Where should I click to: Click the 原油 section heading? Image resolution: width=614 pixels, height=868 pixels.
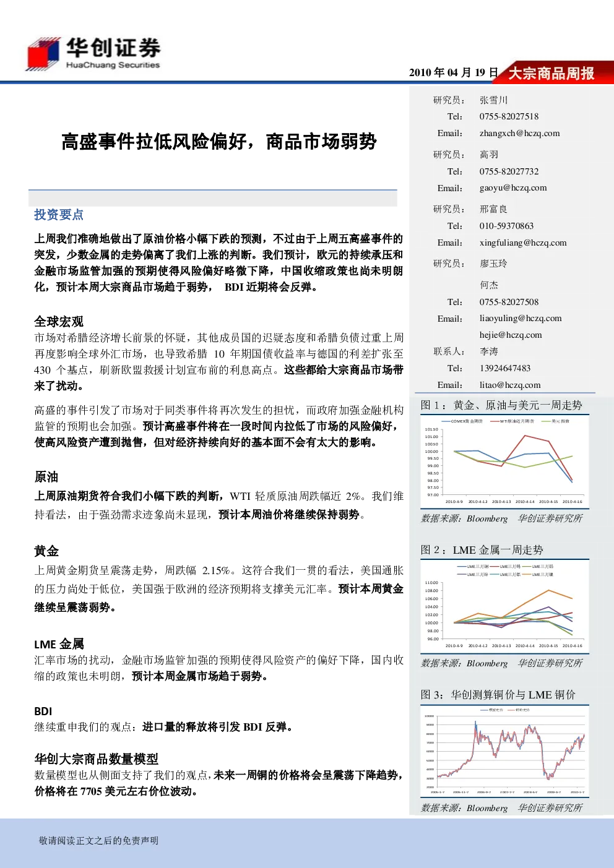[x=46, y=477]
